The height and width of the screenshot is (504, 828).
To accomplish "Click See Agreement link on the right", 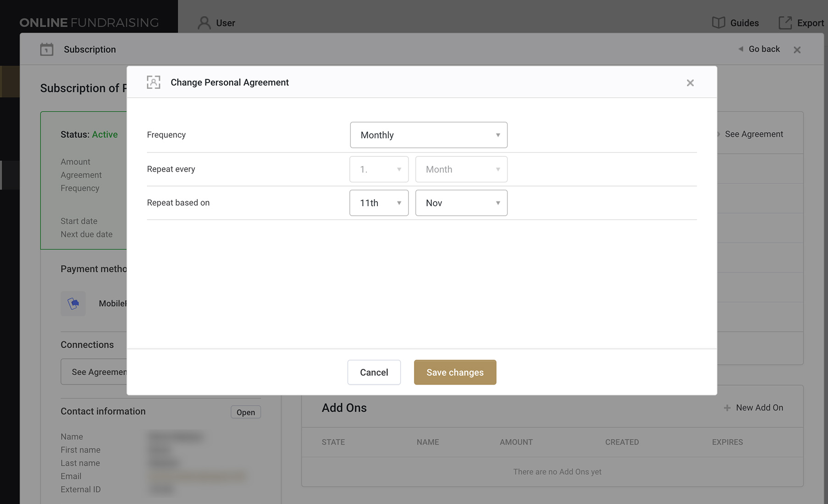I will 754,134.
